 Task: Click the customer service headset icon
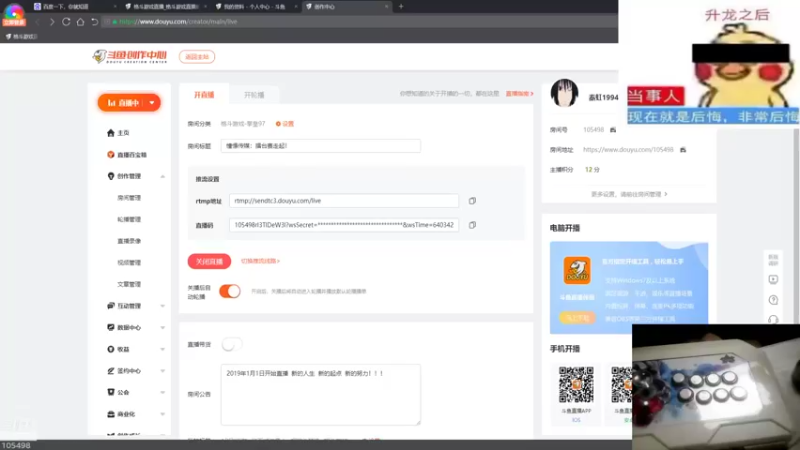(x=773, y=319)
